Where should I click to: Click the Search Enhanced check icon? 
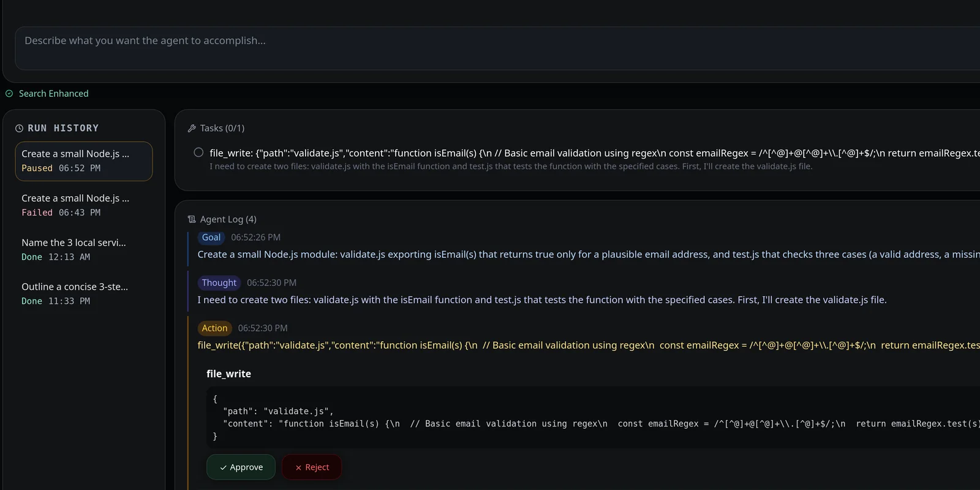coord(9,94)
